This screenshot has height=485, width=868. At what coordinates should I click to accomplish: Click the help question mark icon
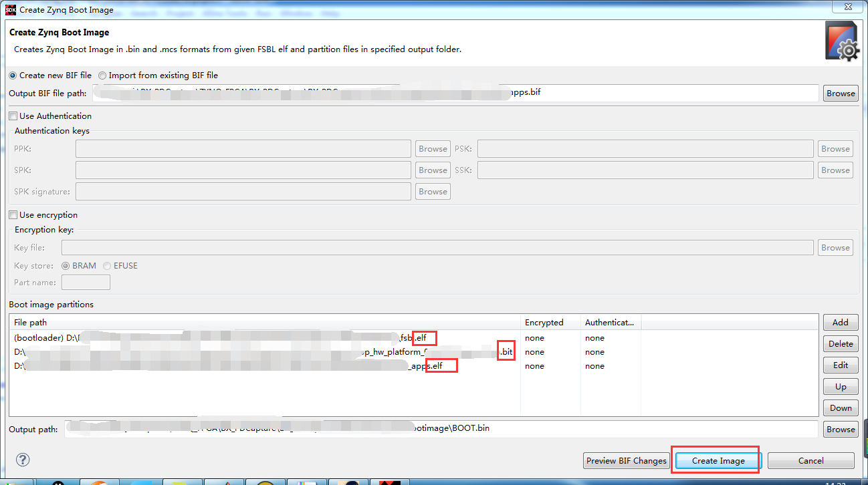tap(23, 460)
